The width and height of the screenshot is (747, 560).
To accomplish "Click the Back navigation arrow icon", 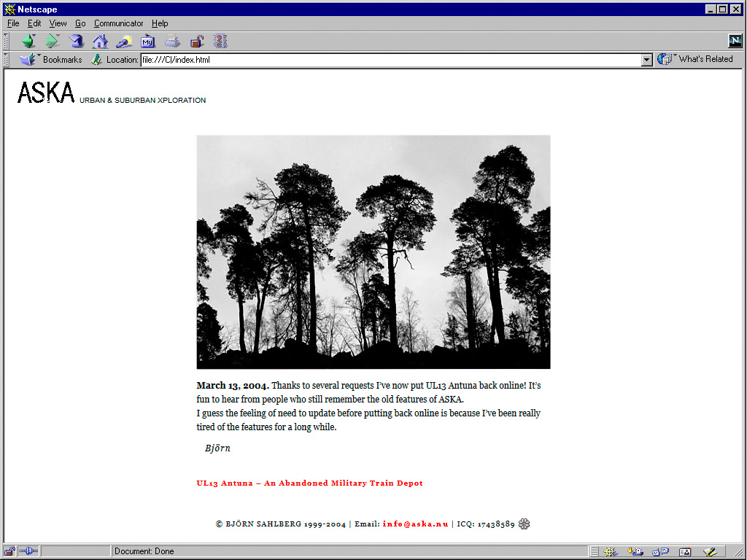I will (x=28, y=42).
